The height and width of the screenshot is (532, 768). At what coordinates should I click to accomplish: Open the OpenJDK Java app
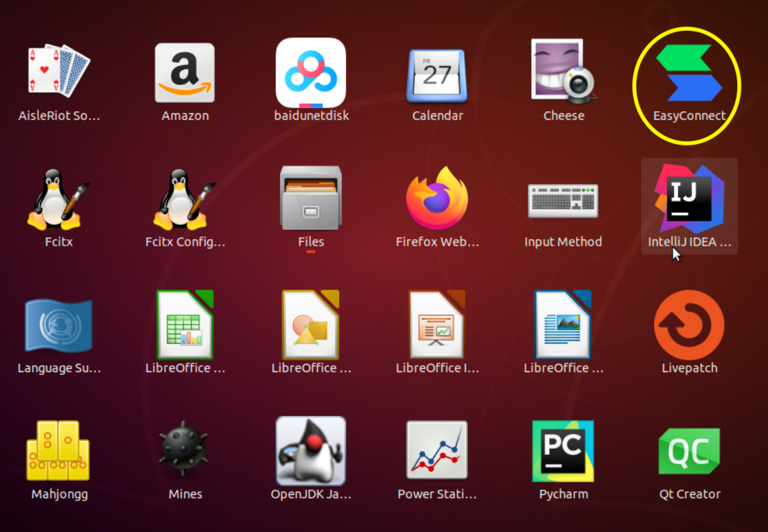pos(310,451)
